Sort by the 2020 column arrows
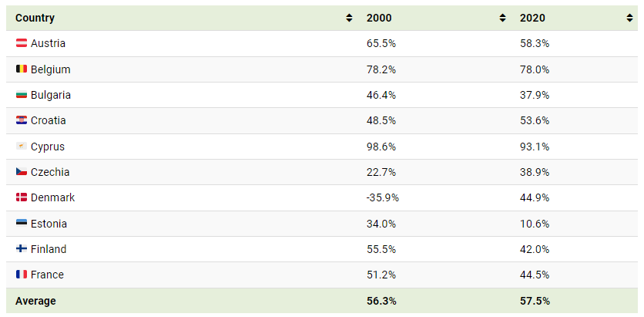 pyautogui.click(x=629, y=18)
